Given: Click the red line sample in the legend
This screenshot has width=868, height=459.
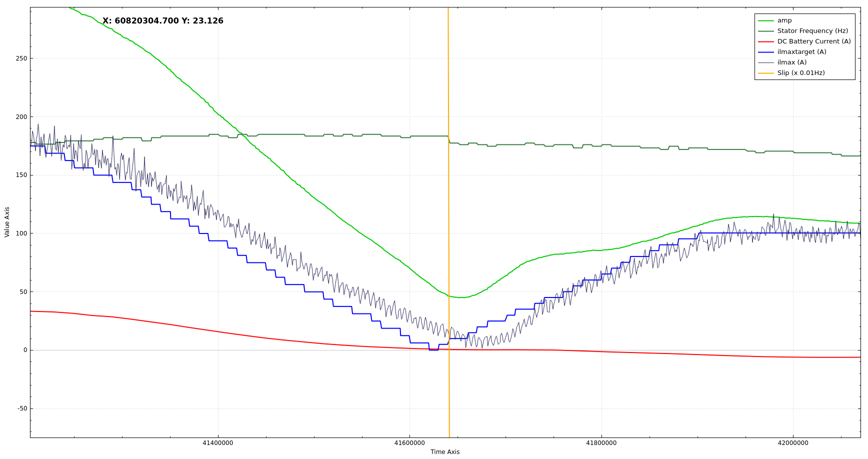Looking at the screenshot, I should coord(765,41).
